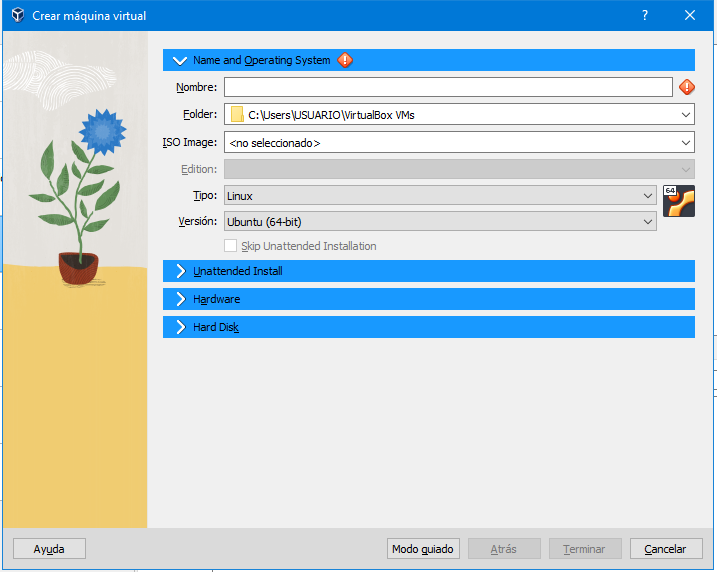Click the yellow folder icon in Folder field
717x572 pixels.
(237, 114)
